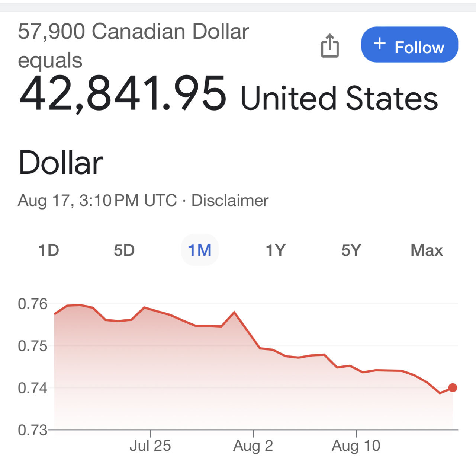The width and height of the screenshot is (476, 463).
Task: Click the Aug 2 axis label
Action: pyautogui.click(x=253, y=446)
